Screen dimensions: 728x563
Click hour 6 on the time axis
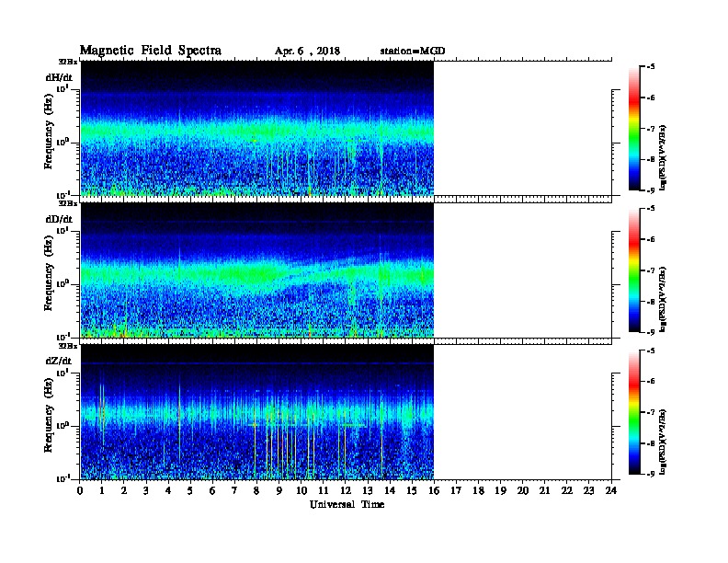point(213,491)
